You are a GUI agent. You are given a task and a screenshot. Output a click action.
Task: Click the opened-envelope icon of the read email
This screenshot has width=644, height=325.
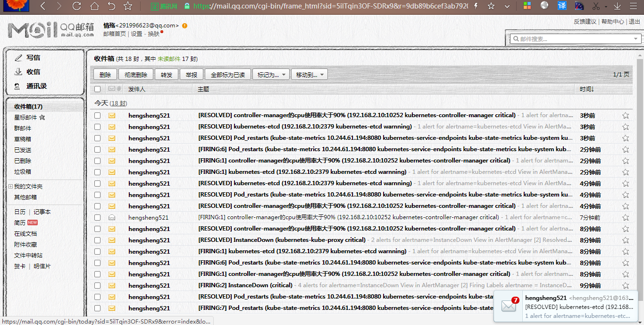[x=112, y=217]
